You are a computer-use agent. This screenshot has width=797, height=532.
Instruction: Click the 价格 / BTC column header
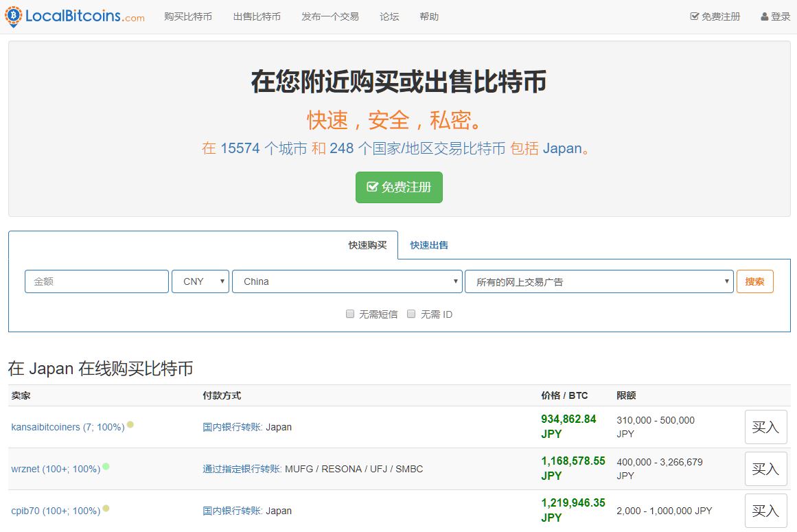click(x=564, y=395)
